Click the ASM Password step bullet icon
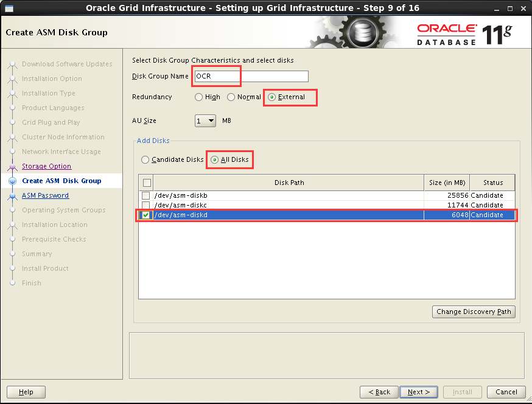The image size is (532, 404). [x=13, y=196]
